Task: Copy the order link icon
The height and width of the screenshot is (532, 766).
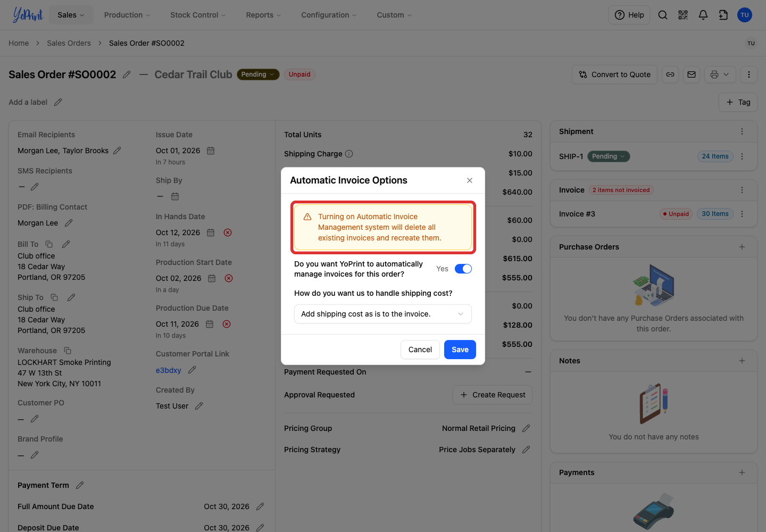Action: coord(670,74)
